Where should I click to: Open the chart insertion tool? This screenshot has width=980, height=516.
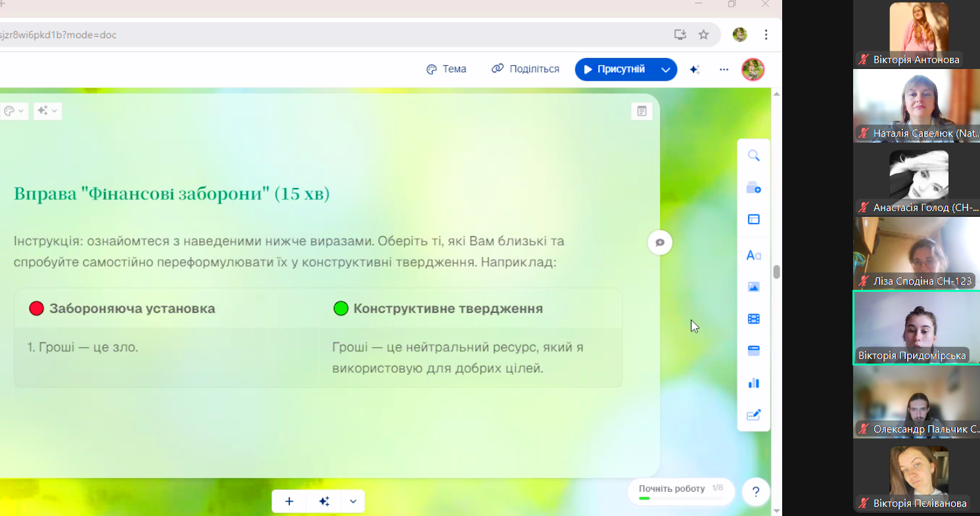tap(753, 382)
